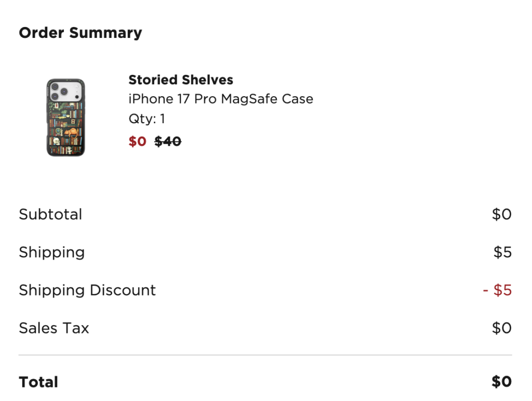Click the struck-through $40 original price
Viewport: 532px width, 401px height.
(x=168, y=141)
